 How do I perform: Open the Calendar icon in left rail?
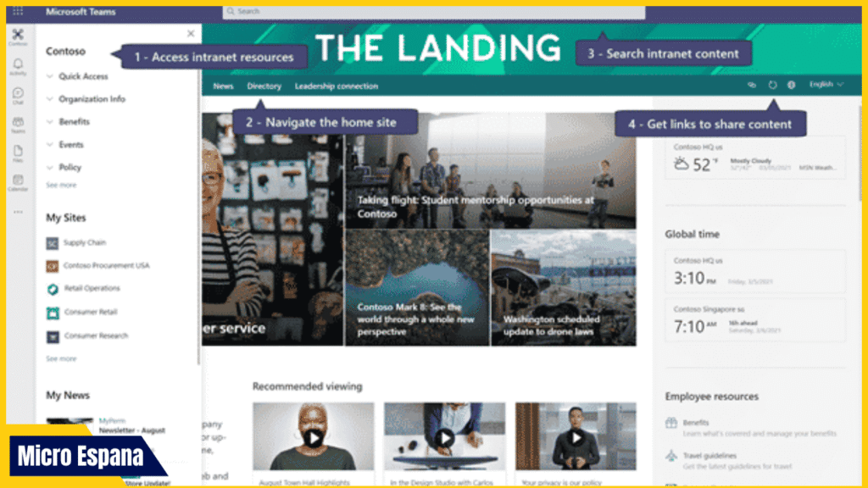click(x=18, y=183)
